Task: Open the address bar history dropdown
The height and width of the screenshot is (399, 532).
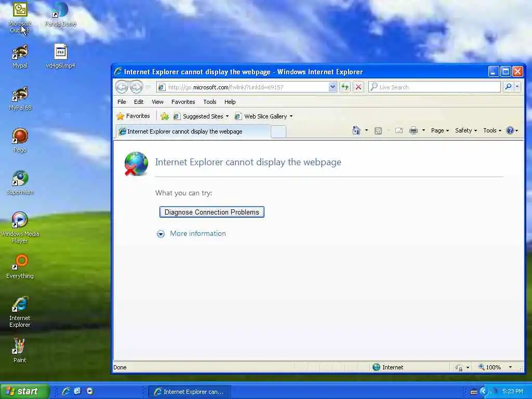Action: point(332,87)
